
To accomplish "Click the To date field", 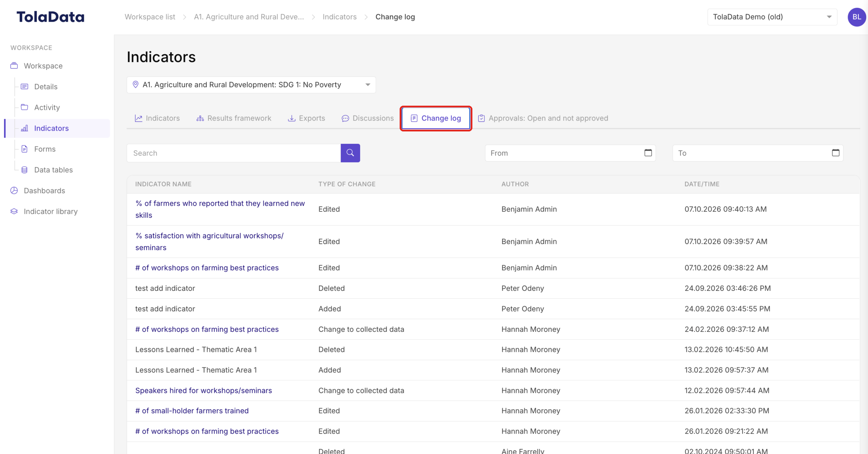I will [758, 153].
